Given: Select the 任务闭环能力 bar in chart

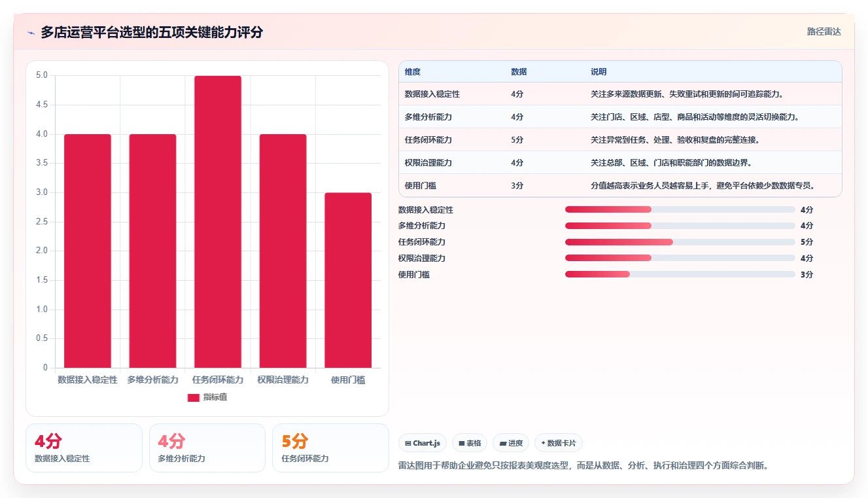Looking at the screenshot, I should (218, 222).
